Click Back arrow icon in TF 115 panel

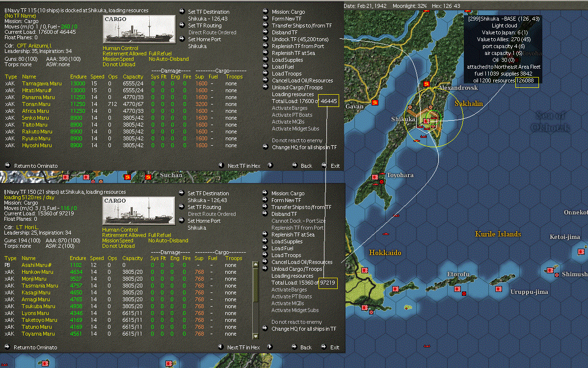coord(295,166)
